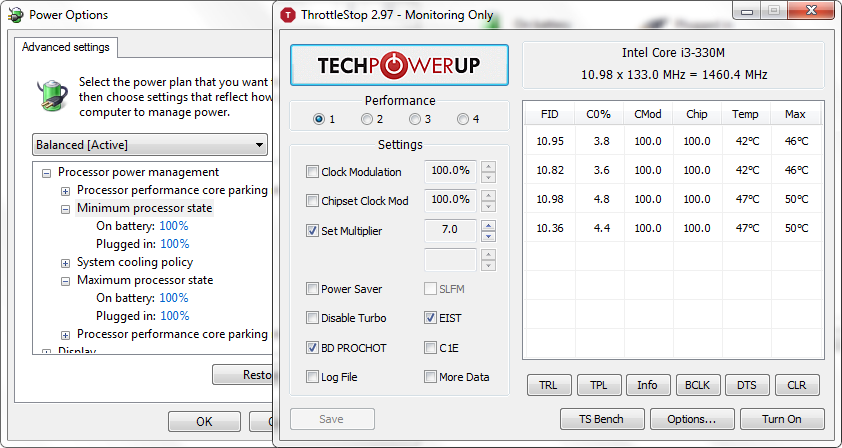Uncheck the Set Multiplier checkbox
Image resolution: width=842 pixels, height=448 pixels.
[312, 231]
